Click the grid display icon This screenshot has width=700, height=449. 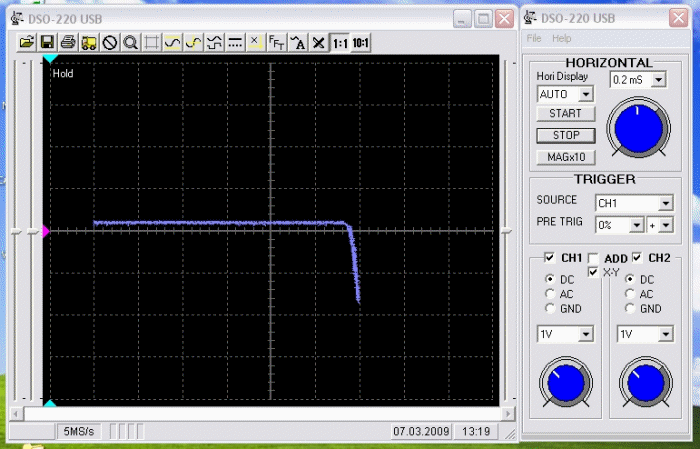pyautogui.click(x=151, y=42)
